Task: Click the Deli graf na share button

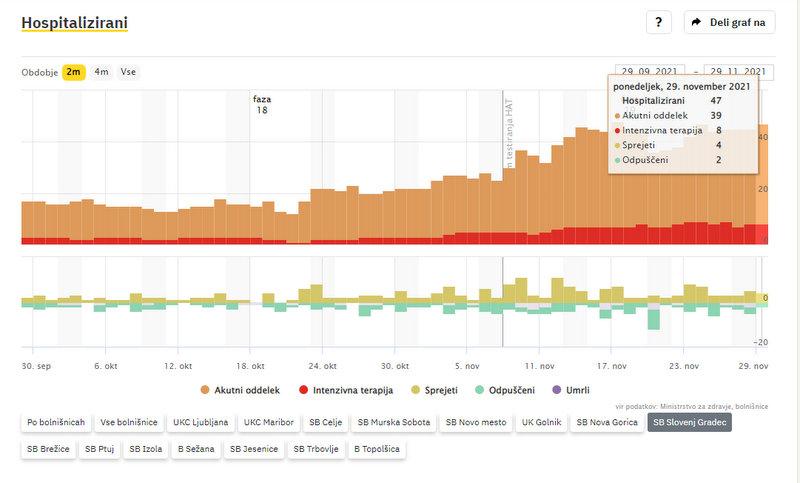Action: tap(729, 22)
